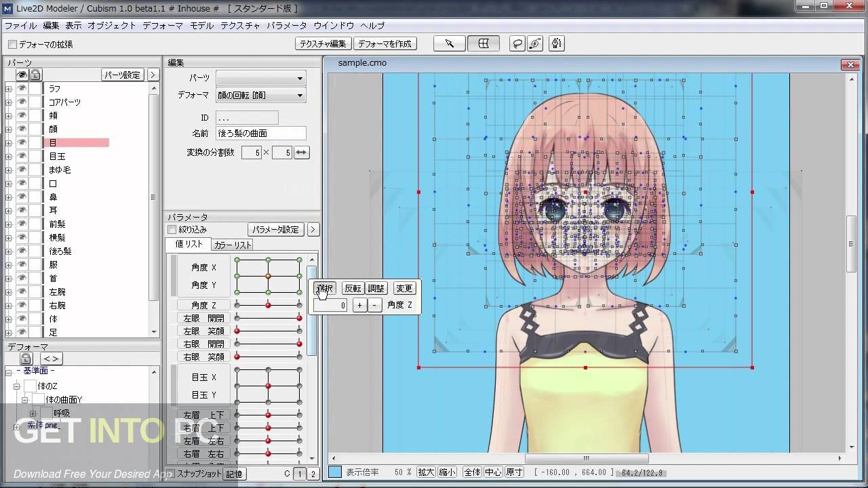
Task: Click the 全体 fit view button
Action: click(473, 472)
